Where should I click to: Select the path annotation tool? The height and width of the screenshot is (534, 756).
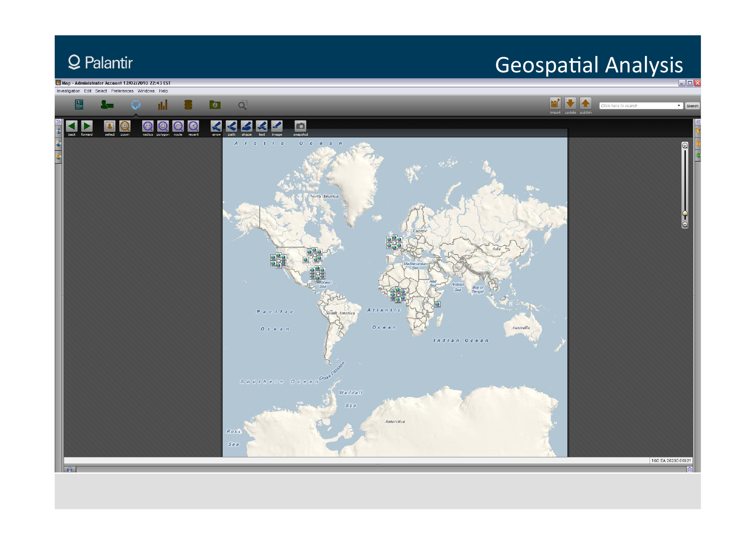(x=231, y=126)
